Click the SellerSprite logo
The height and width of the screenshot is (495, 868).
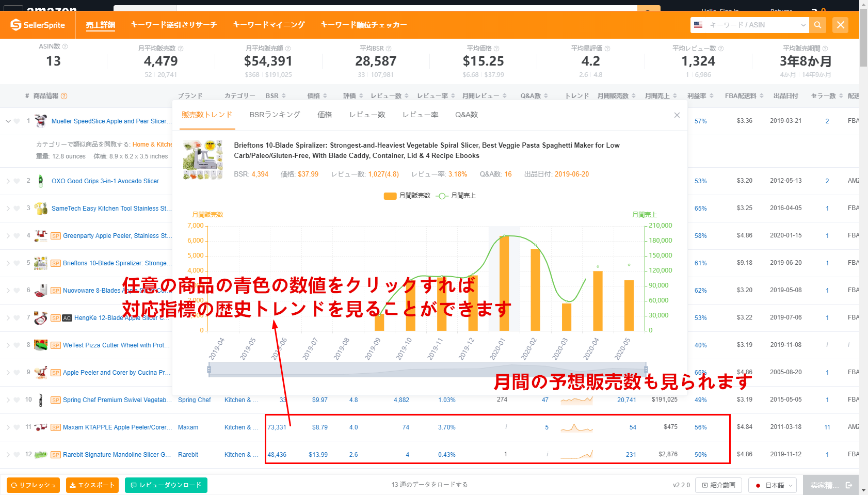click(x=38, y=25)
